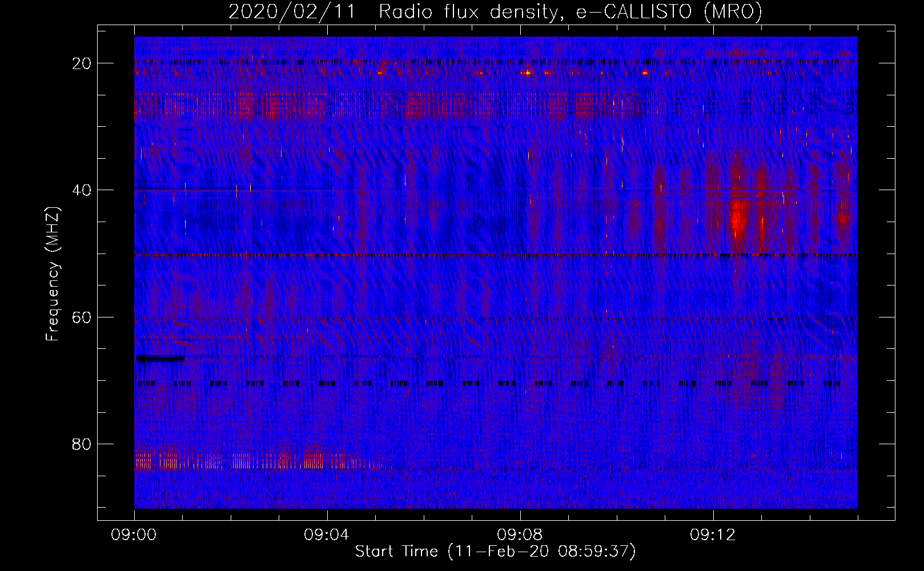Click the 'Frequency (MHZ)' axis label
This screenshot has height=571, width=924.
click(x=53, y=274)
